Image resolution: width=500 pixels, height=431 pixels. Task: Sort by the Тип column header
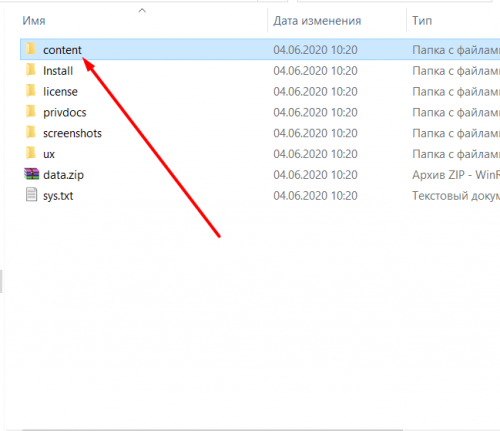pyautogui.click(x=422, y=21)
